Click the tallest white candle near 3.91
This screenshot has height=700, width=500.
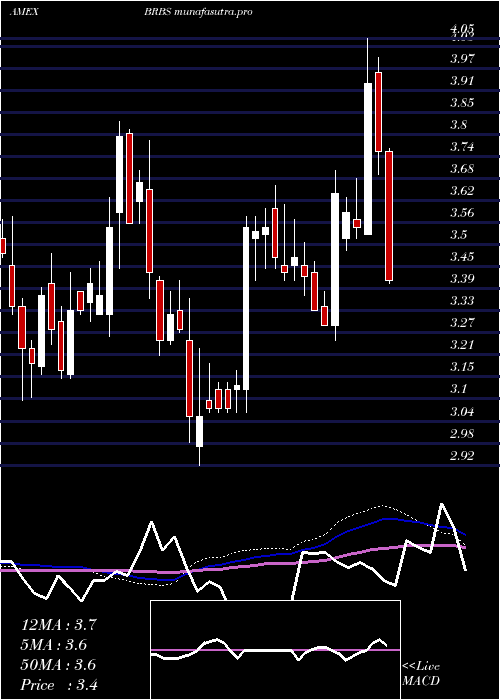pos(368,159)
